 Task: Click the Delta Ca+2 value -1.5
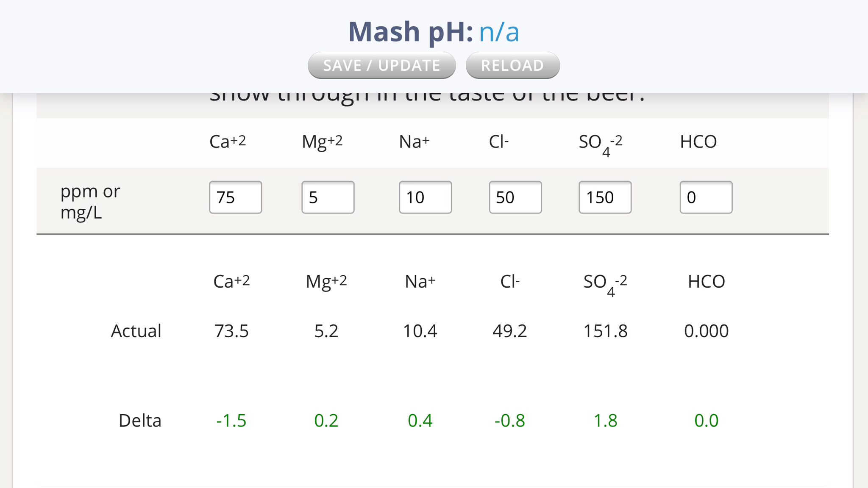[x=231, y=421]
